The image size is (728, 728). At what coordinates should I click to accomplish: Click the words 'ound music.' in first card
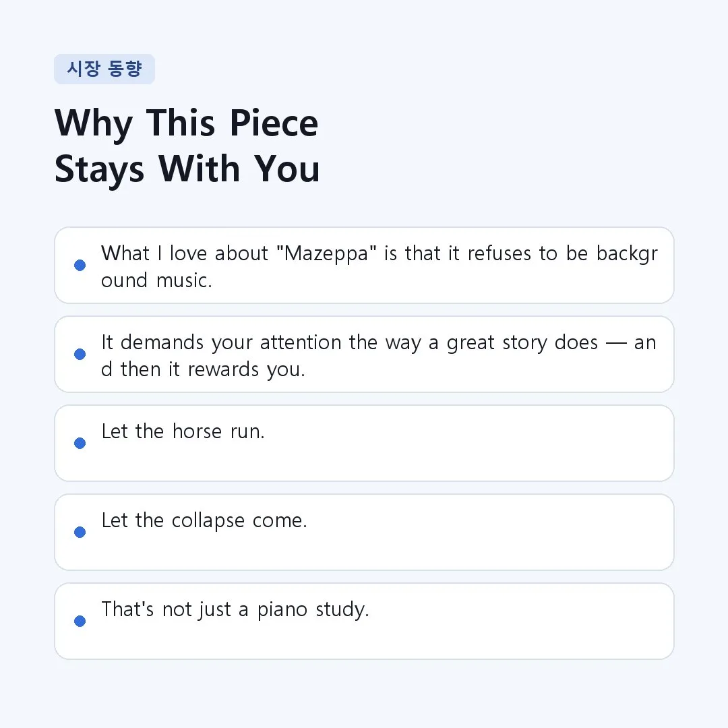[156, 280]
